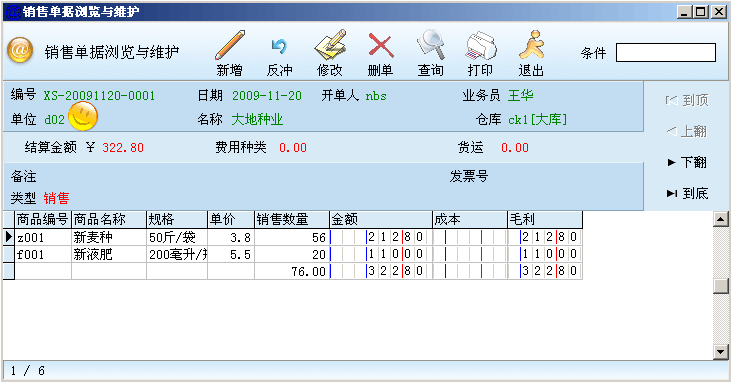
Task: Select the row for z001 新麦种
Action: coord(293,237)
